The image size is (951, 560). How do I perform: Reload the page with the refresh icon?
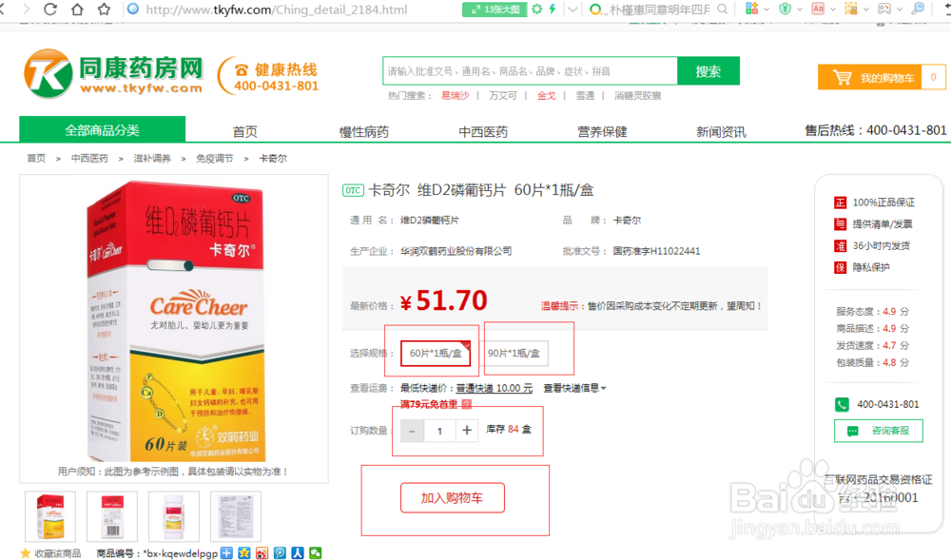coord(50,10)
